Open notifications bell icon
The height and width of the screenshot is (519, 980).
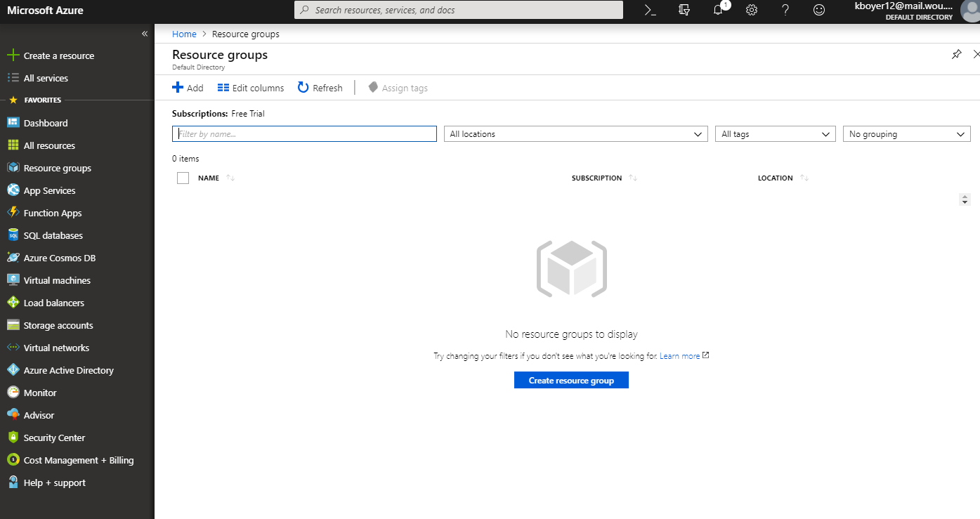(718, 10)
